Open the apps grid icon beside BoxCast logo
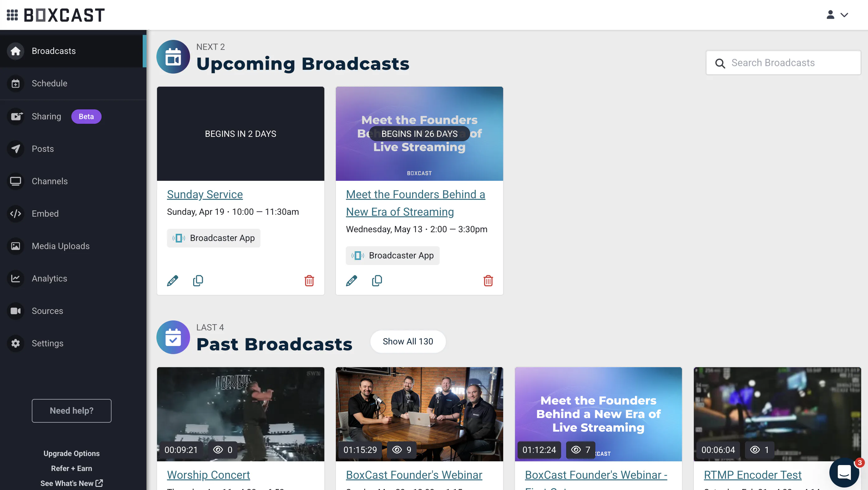The width and height of the screenshot is (868, 490). pyautogui.click(x=12, y=15)
